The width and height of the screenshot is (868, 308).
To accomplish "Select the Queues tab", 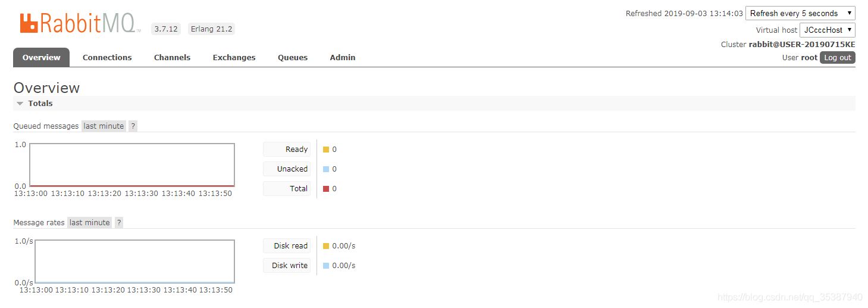I will point(293,57).
